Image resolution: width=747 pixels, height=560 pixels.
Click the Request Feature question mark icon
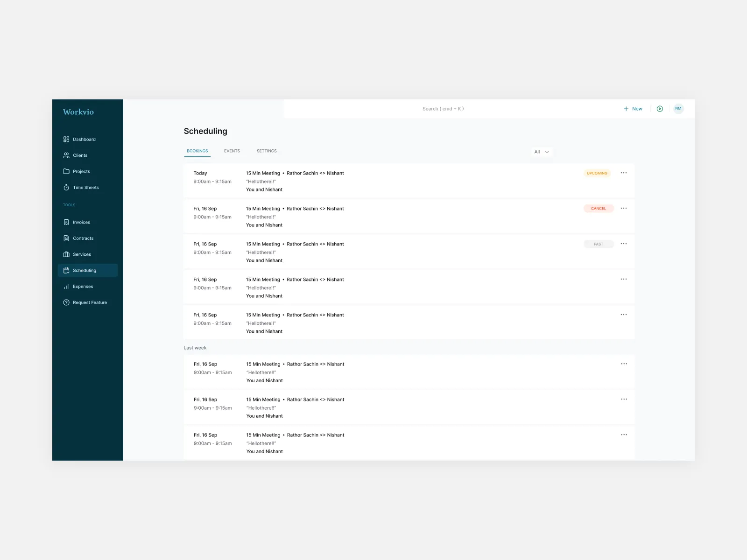click(66, 302)
